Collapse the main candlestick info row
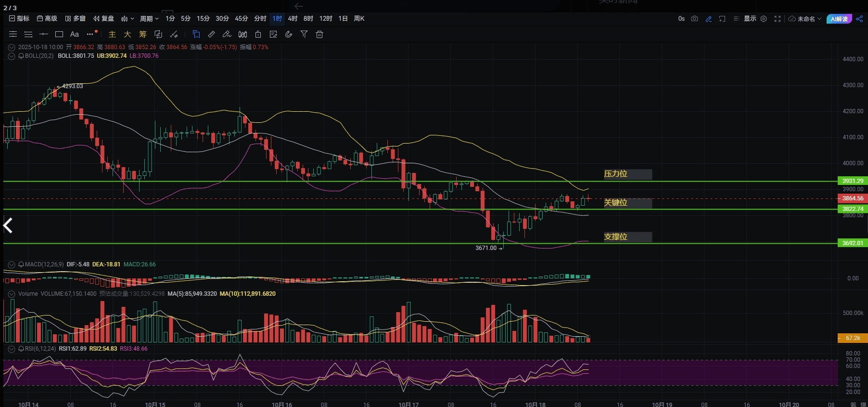The image size is (868, 407). [12, 47]
